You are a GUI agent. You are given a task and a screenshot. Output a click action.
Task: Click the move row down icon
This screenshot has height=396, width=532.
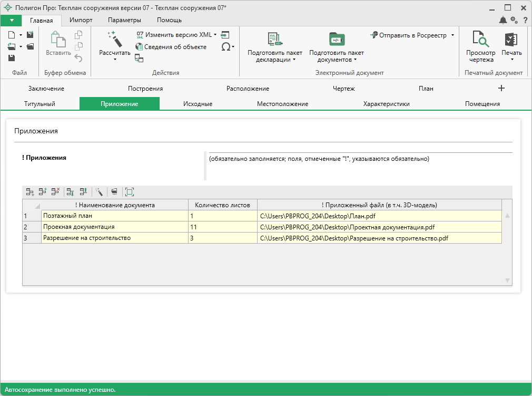(70, 192)
